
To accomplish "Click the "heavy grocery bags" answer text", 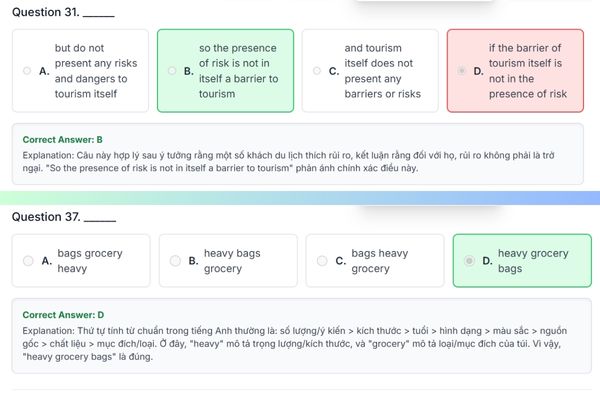I will tap(532, 261).
